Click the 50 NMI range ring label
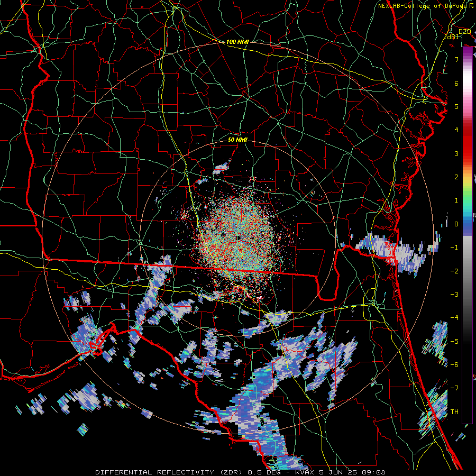 pos(237,140)
